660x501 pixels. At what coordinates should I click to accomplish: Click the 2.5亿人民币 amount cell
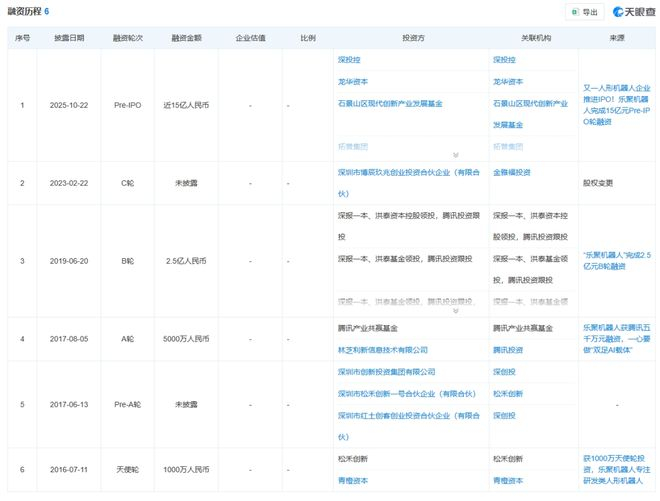pos(186,261)
